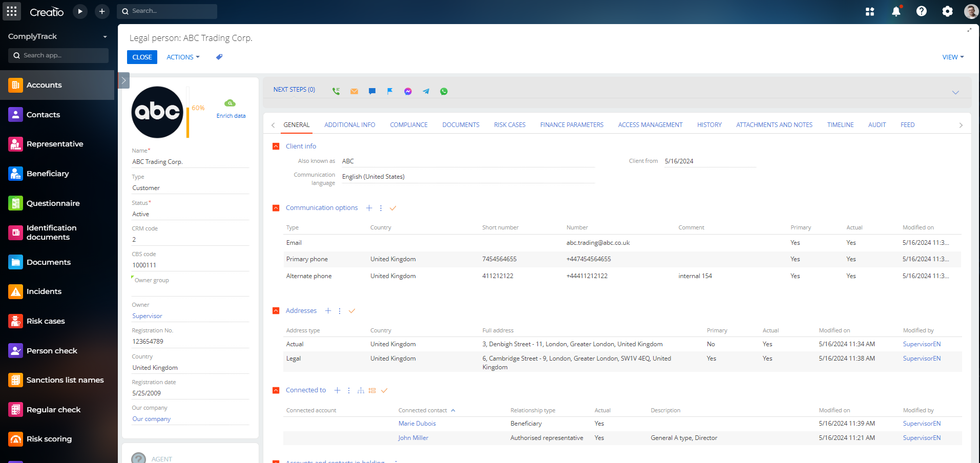The height and width of the screenshot is (463, 980).
Task: Click the feed message chat icon
Action: 372,91
